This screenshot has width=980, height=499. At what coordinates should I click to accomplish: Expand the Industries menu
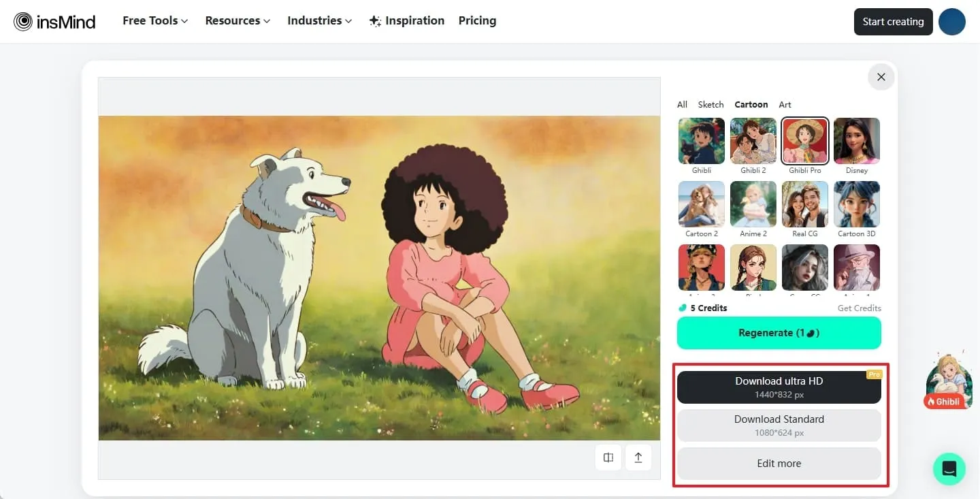[x=320, y=20]
